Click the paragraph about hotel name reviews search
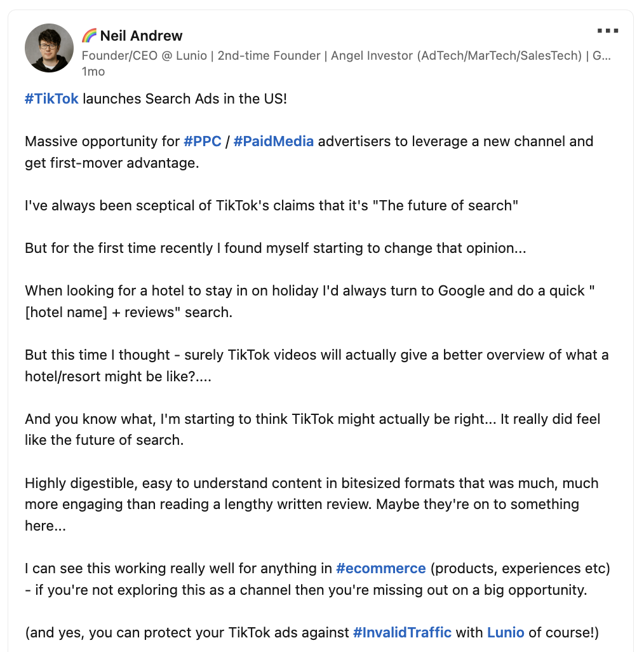Image resolution: width=644 pixels, height=652 pixels. point(309,301)
